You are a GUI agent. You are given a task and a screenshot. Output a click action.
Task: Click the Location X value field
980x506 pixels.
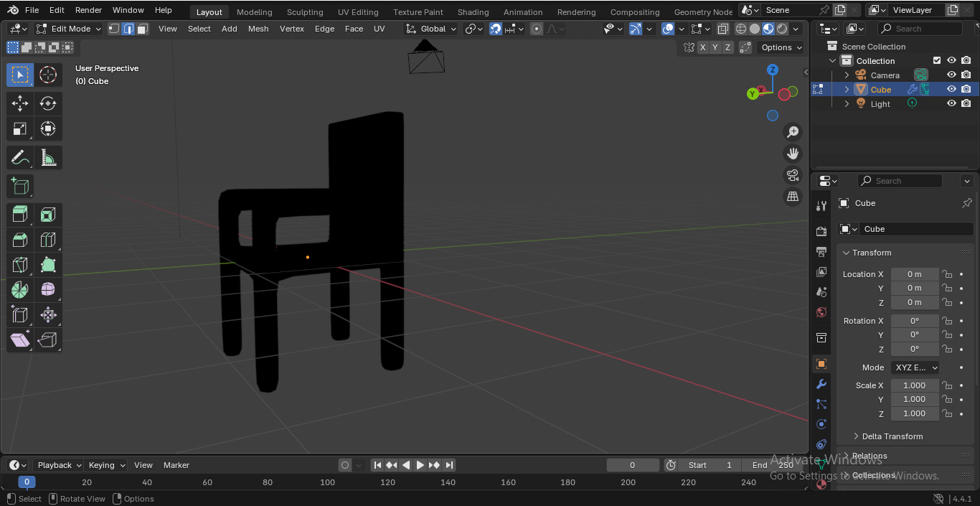point(914,274)
